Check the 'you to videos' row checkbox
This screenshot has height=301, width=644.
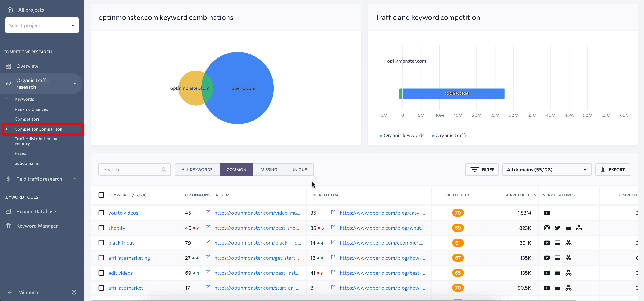(101, 213)
